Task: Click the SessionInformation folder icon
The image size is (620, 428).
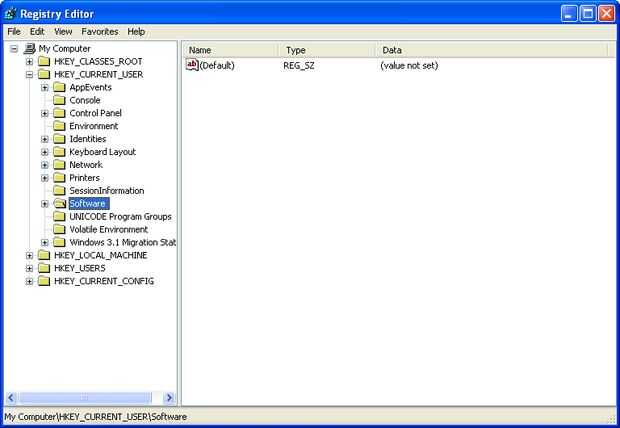Action: point(59,191)
